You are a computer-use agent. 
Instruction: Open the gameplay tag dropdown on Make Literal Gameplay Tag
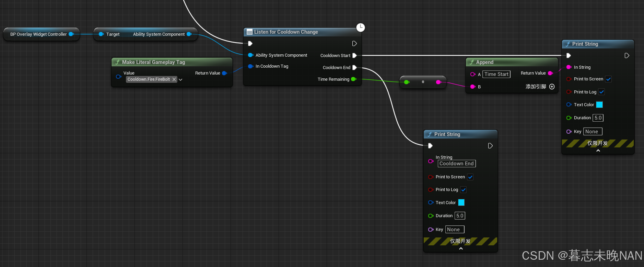[180, 79]
